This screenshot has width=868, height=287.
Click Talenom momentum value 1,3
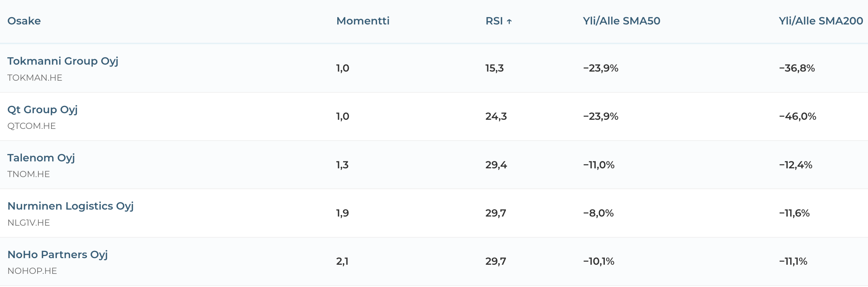coord(342,165)
